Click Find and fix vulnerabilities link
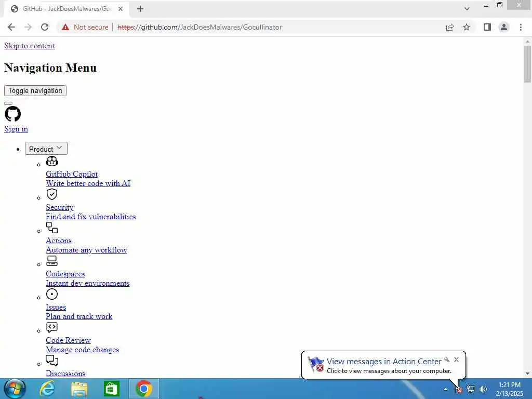The width and height of the screenshot is (532, 399). [91, 217]
